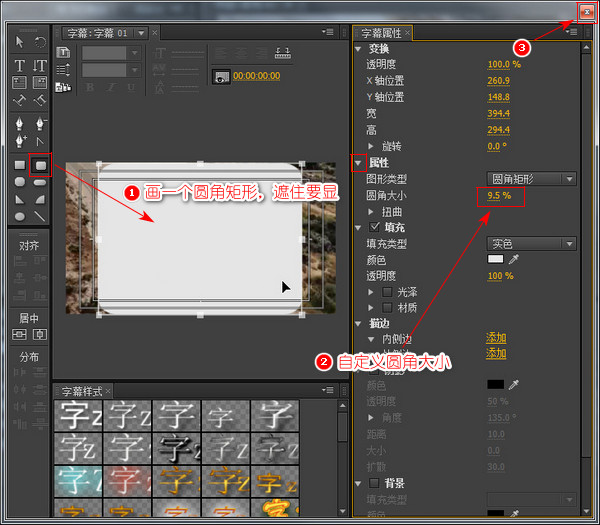Select the Rounded Rectangle pill tool
600x525 pixels.
click(x=40, y=183)
